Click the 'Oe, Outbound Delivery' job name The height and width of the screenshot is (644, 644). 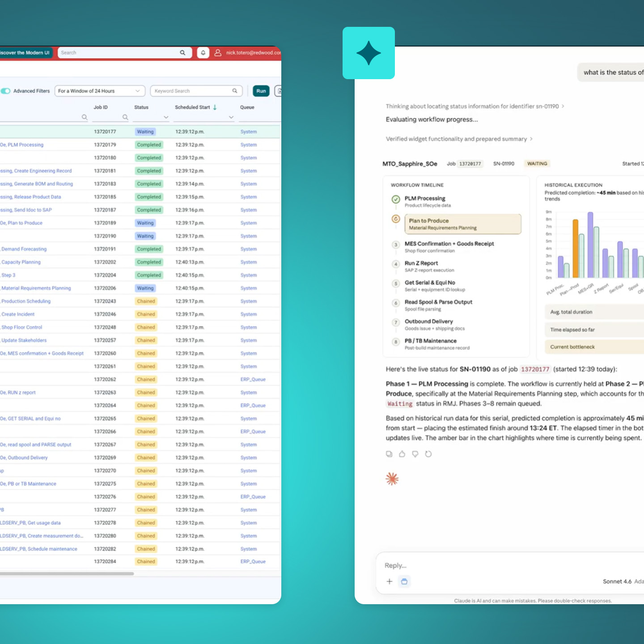24,458
